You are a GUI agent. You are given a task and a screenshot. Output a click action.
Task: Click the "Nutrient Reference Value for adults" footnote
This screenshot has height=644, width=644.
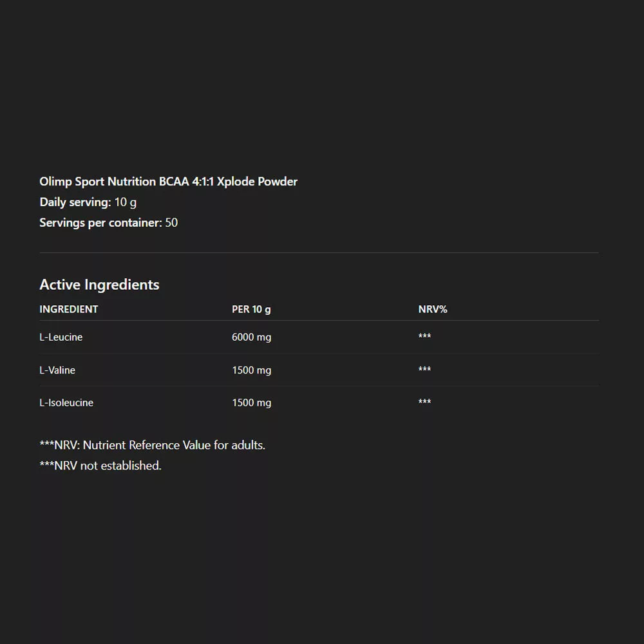click(x=153, y=445)
